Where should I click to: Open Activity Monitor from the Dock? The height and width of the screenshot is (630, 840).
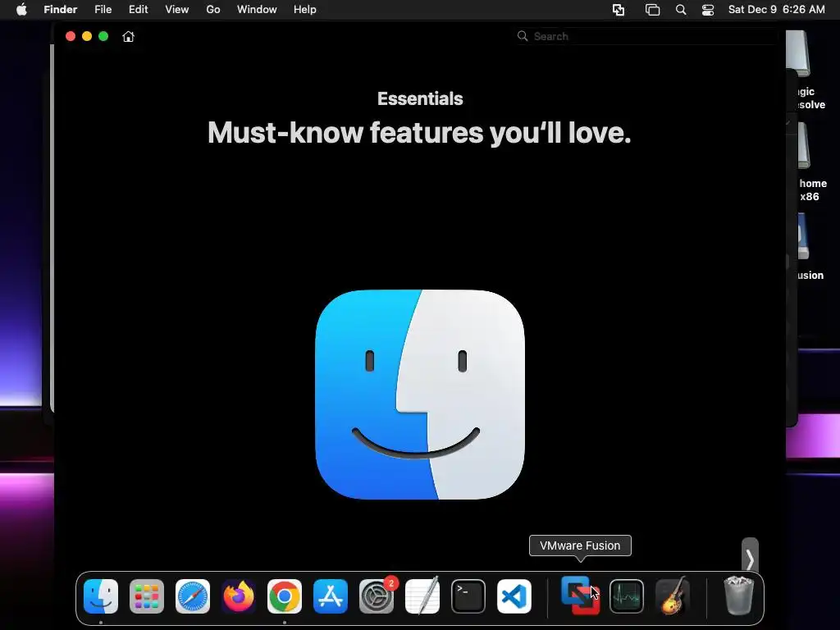(627, 596)
